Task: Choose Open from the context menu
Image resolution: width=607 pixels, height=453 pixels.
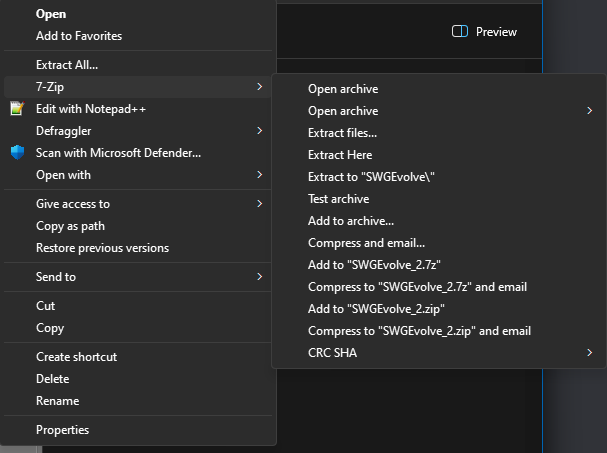Action: coord(138,14)
